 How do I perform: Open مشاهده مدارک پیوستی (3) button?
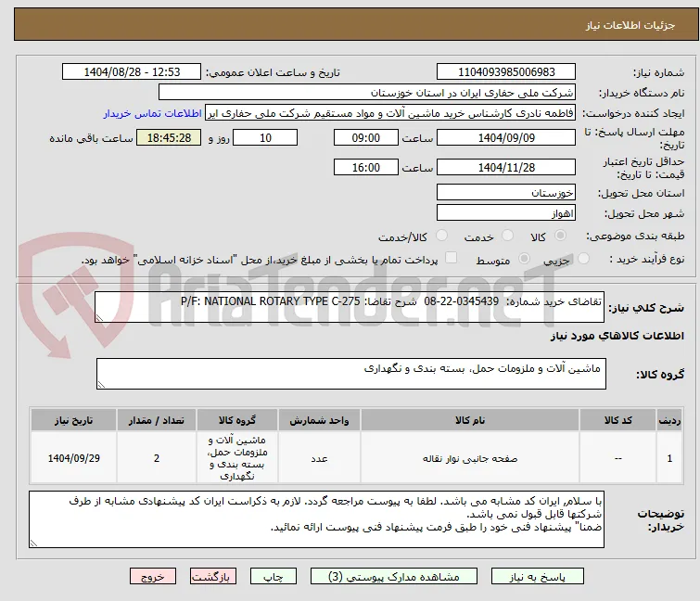tap(394, 577)
